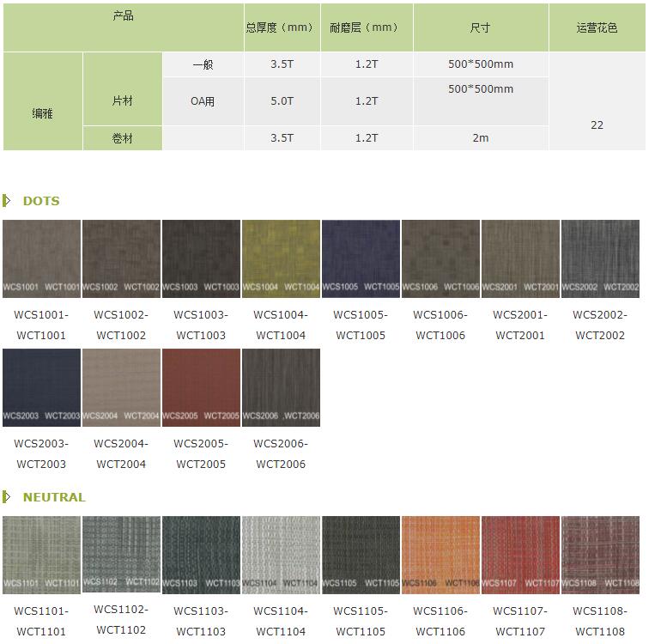Open the WCS1104-WCT1104 label link
The image size is (661, 644).
coord(281,621)
